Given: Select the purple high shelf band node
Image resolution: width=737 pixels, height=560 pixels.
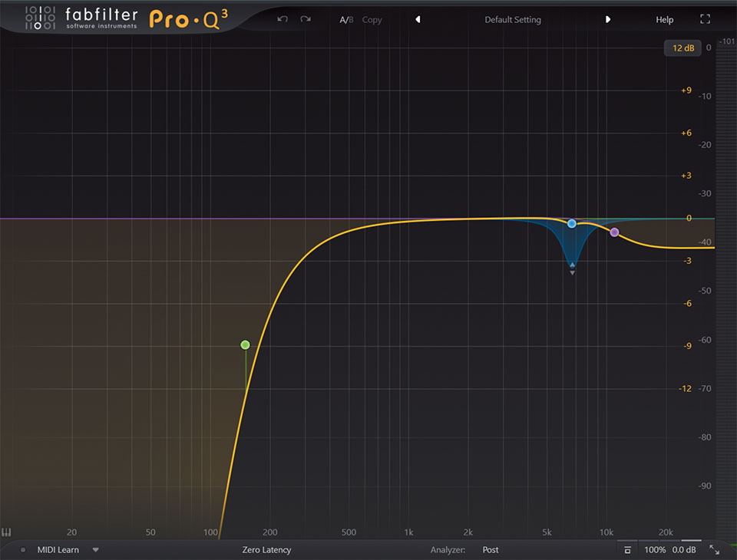Looking at the screenshot, I should pos(614,232).
